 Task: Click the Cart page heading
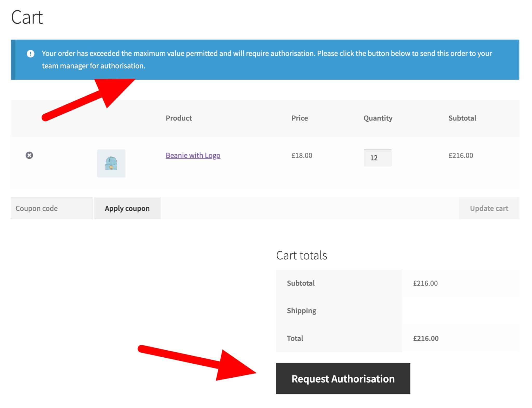[27, 17]
